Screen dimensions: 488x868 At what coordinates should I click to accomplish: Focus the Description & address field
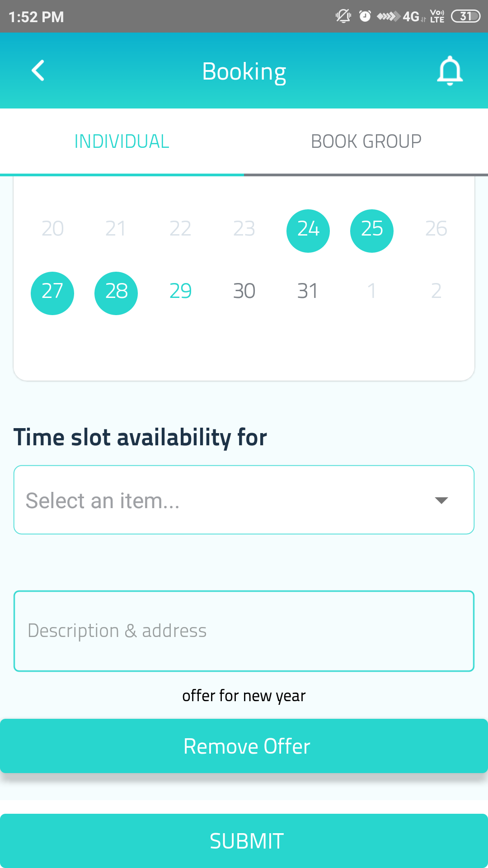(x=244, y=631)
